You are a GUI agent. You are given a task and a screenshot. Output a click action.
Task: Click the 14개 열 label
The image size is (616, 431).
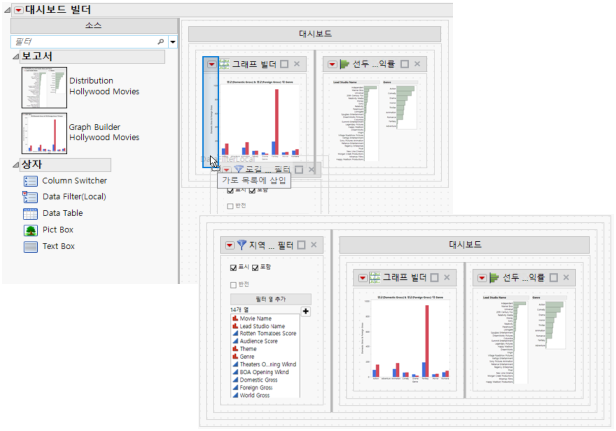tap(240, 310)
